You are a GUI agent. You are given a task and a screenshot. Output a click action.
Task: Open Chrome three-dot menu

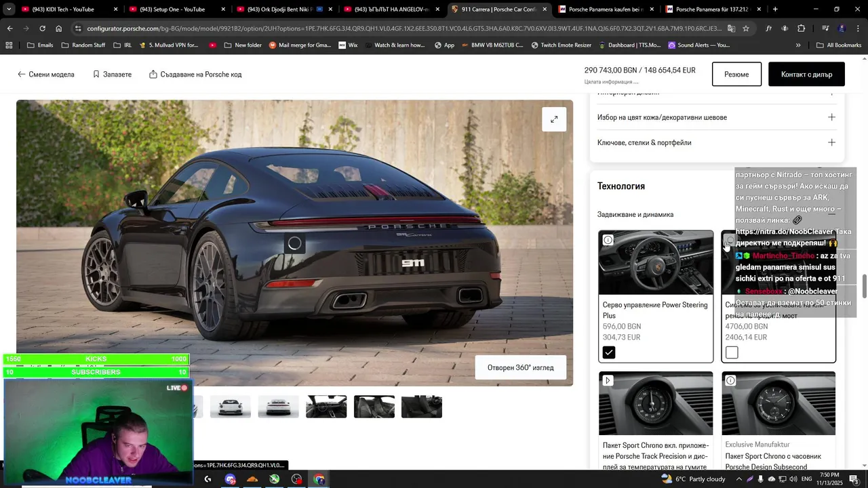point(858,28)
